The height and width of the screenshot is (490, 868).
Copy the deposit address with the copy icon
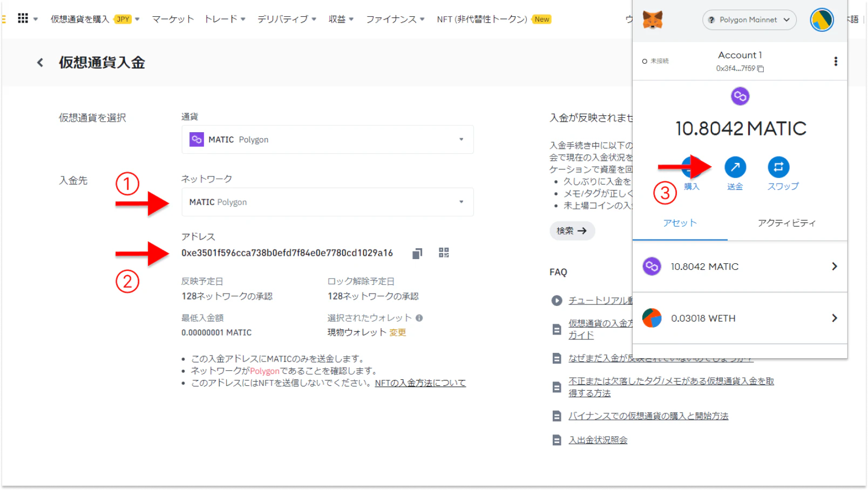point(417,253)
